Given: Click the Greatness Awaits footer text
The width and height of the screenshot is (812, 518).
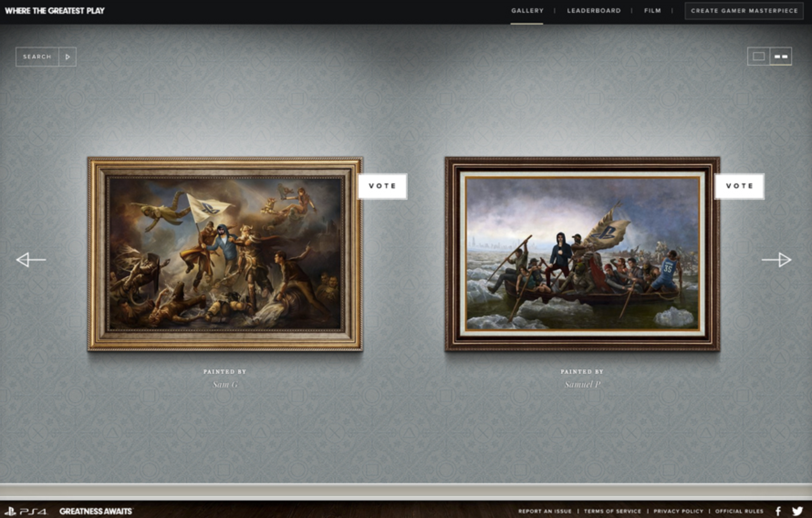Looking at the screenshot, I should point(96,511).
